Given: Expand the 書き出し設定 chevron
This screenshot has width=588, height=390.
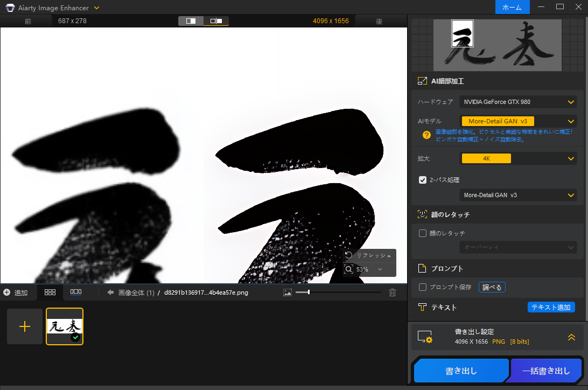Looking at the screenshot, I should coord(571,337).
